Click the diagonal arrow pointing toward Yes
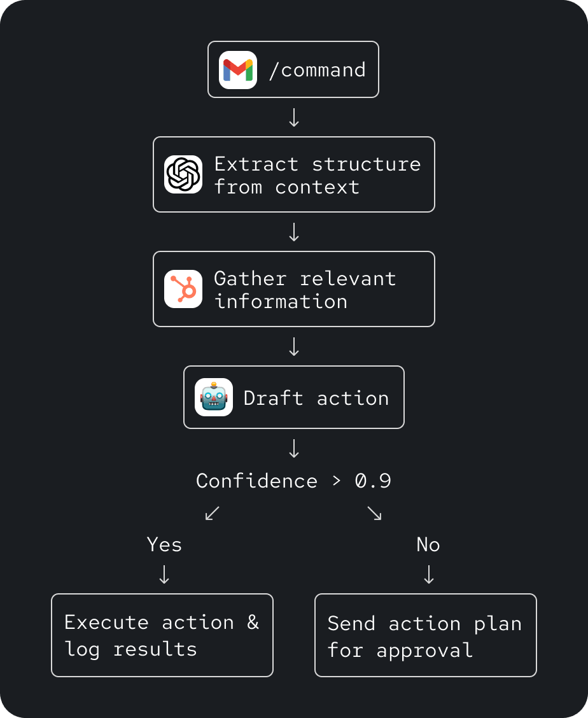 [213, 513]
